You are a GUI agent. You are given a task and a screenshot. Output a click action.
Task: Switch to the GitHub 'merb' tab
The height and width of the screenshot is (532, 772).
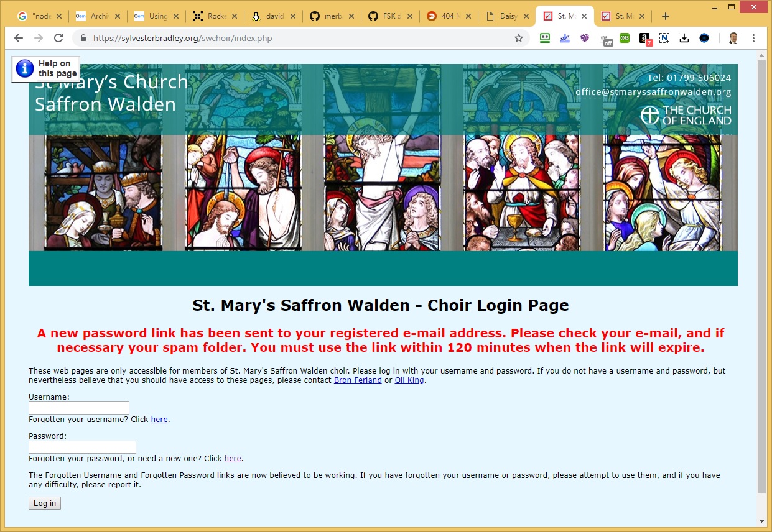point(332,16)
